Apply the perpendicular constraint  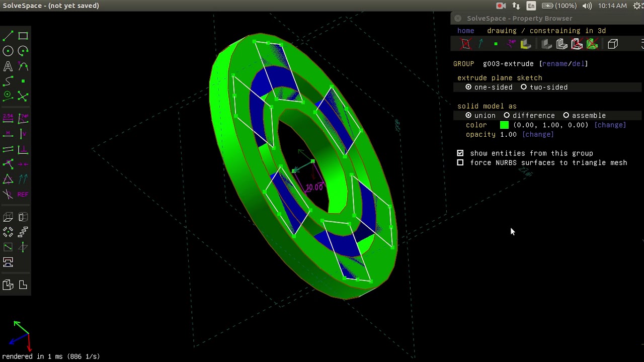[x=23, y=149]
